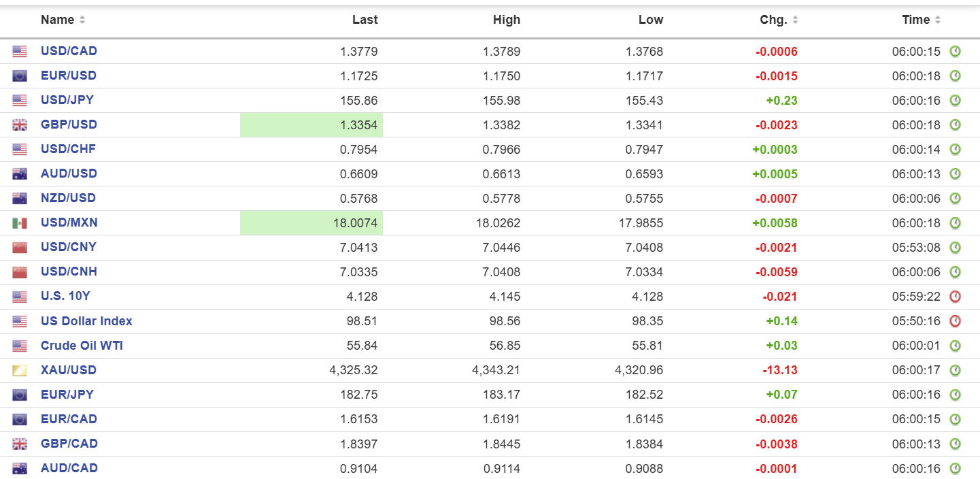This screenshot has width=980, height=479.
Task: Click the green clock icon in EUR/USD row
Action: point(955,76)
